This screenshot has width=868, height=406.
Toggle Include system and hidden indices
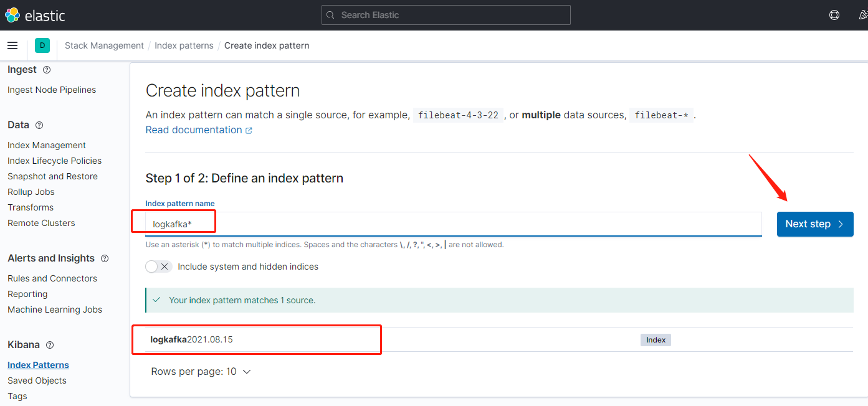[x=158, y=267]
